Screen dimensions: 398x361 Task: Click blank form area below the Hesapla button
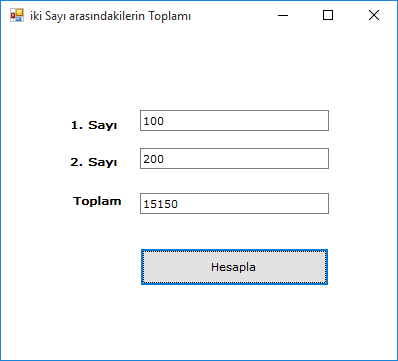point(199,322)
